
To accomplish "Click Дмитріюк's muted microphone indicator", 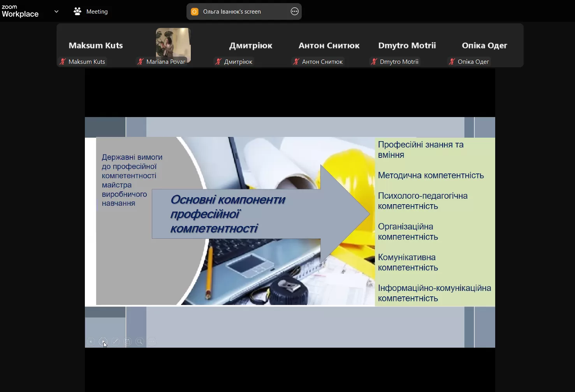I will [218, 61].
